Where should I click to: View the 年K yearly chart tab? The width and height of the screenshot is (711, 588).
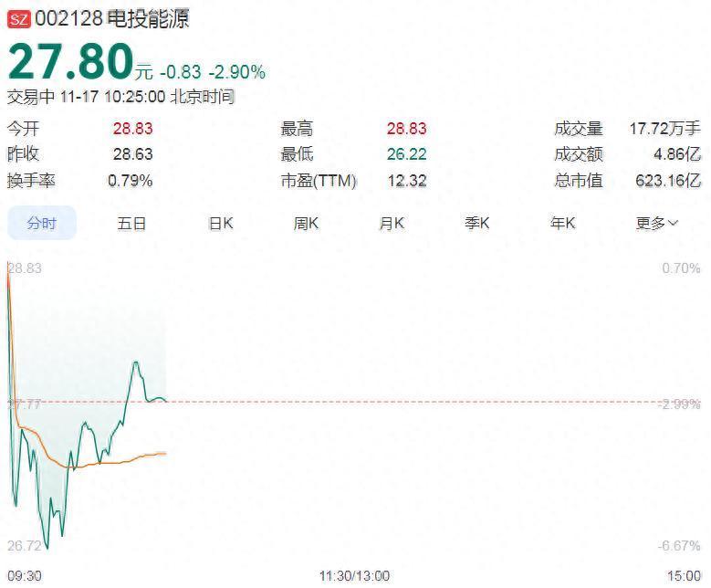[563, 224]
